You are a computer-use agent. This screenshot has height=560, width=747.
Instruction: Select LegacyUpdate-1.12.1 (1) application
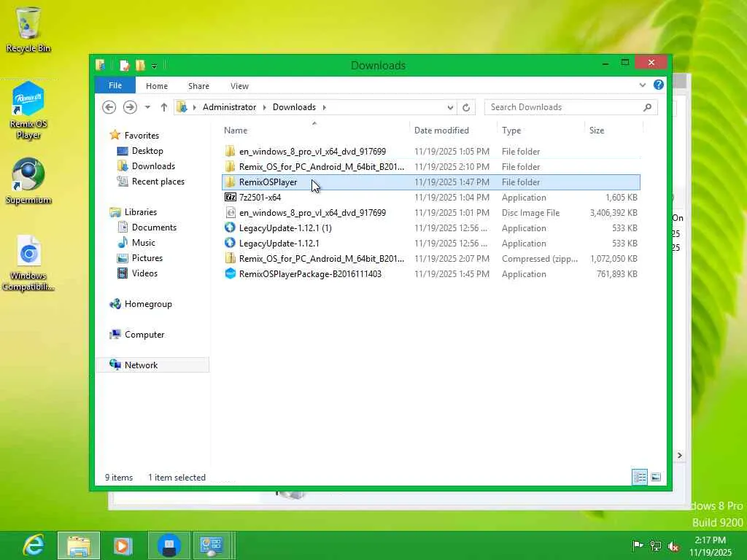pyautogui.click(x=431, y=227)
